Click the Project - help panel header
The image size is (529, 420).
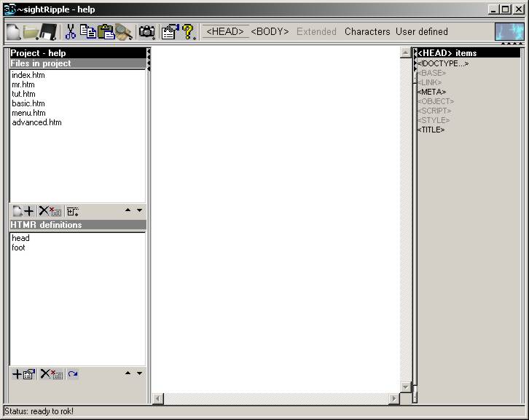coord(78,53)
